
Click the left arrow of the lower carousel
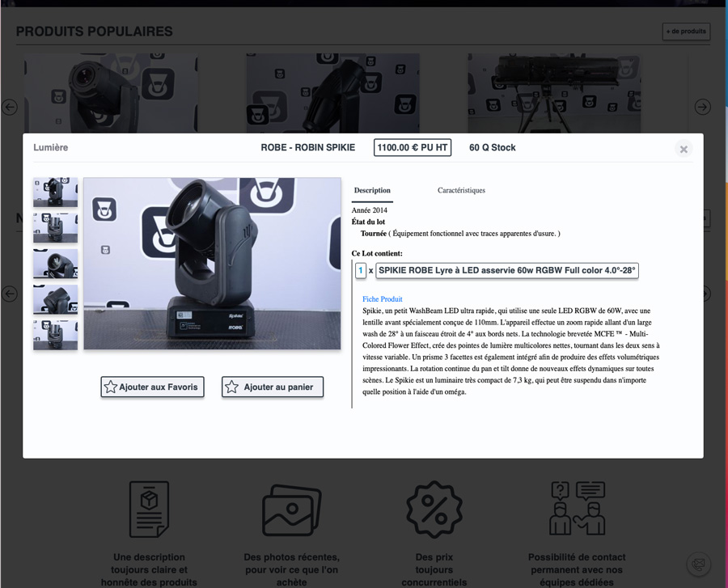(x=9, y=294)
